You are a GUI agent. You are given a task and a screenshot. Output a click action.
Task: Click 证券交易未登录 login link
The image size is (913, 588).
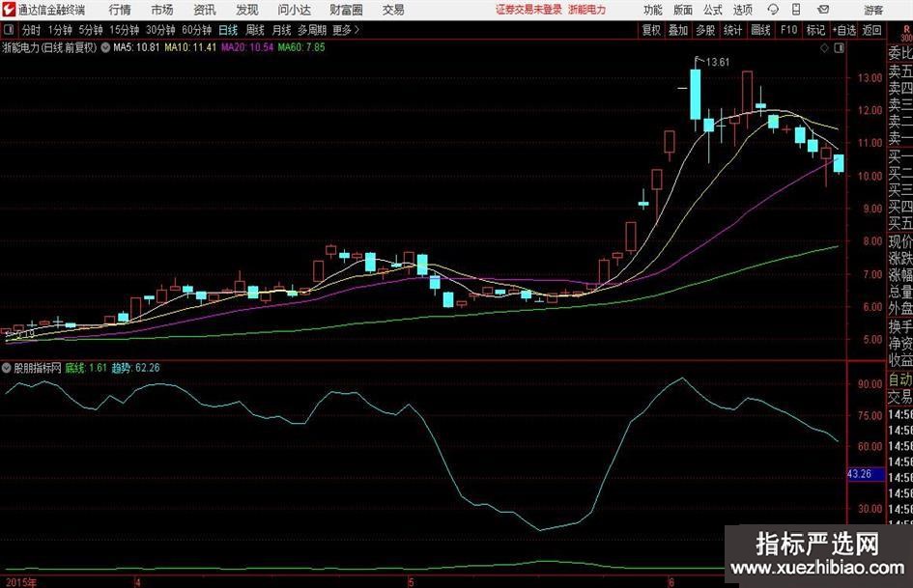[528, 10]
